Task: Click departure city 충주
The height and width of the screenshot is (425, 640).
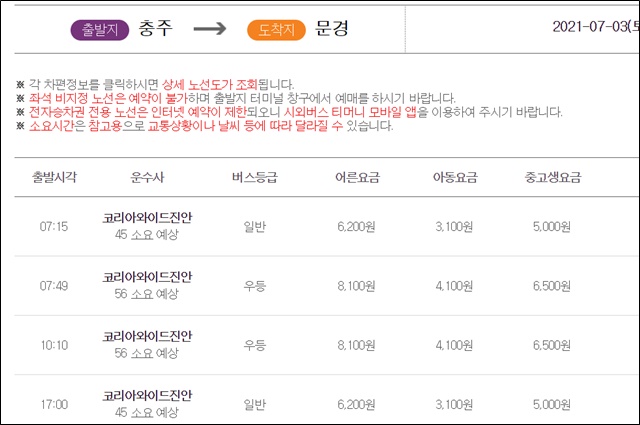Action: [x=156, y=28]
